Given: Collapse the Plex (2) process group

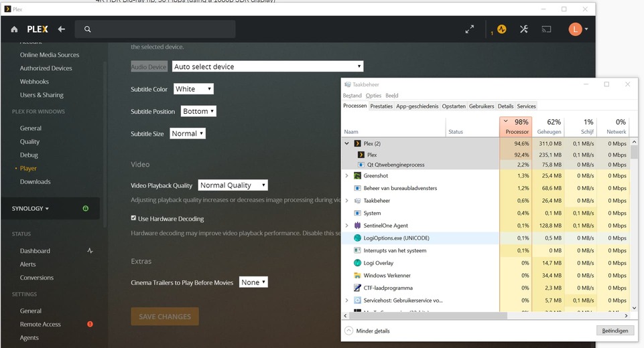Looking at the screenshot, I should pyautogui.click(x=346, y=144).
